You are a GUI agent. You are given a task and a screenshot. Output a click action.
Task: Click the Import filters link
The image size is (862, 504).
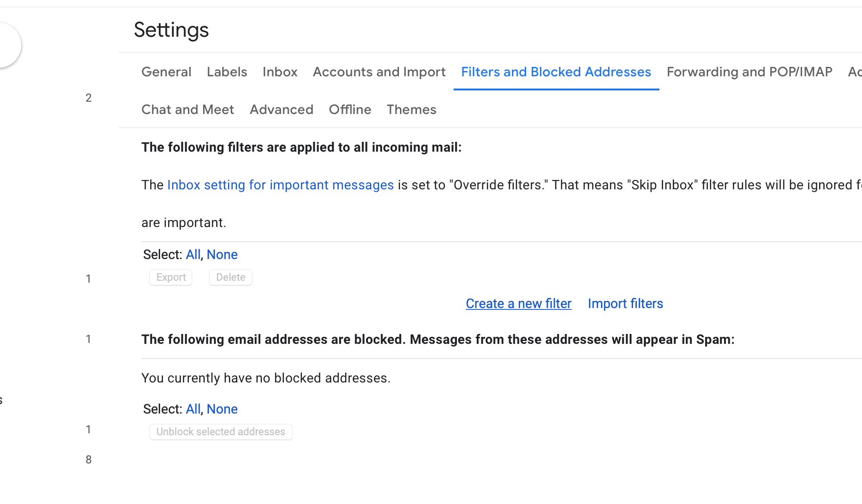click(625, 304)
